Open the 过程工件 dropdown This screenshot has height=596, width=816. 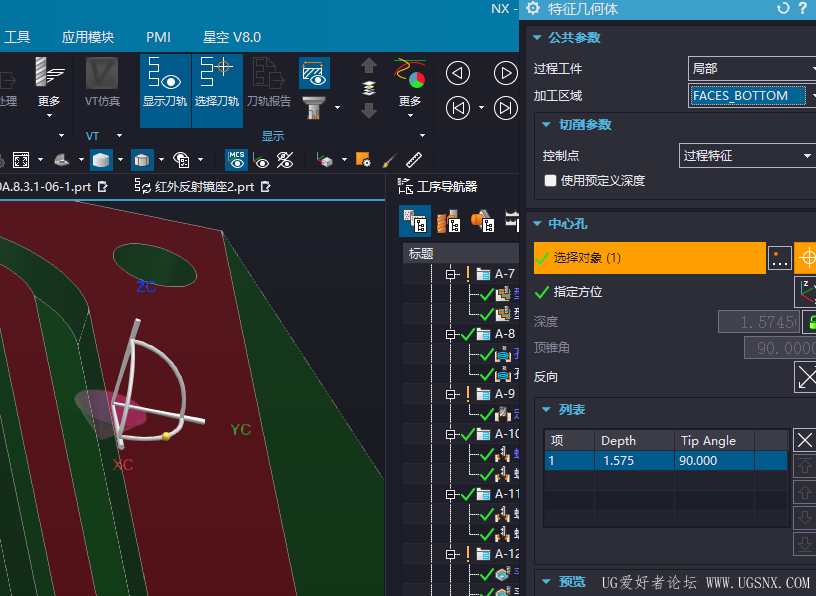tap(752, 69)
